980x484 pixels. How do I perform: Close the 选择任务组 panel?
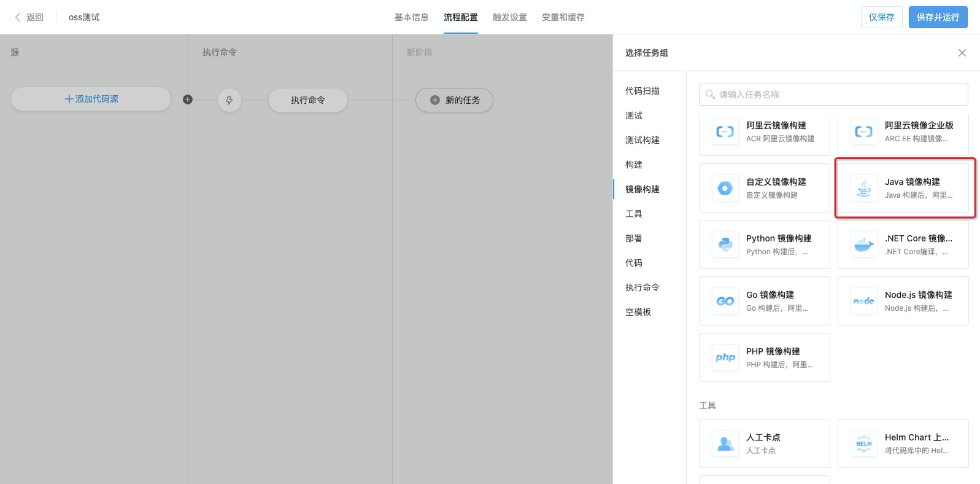[x=962, y=53]
